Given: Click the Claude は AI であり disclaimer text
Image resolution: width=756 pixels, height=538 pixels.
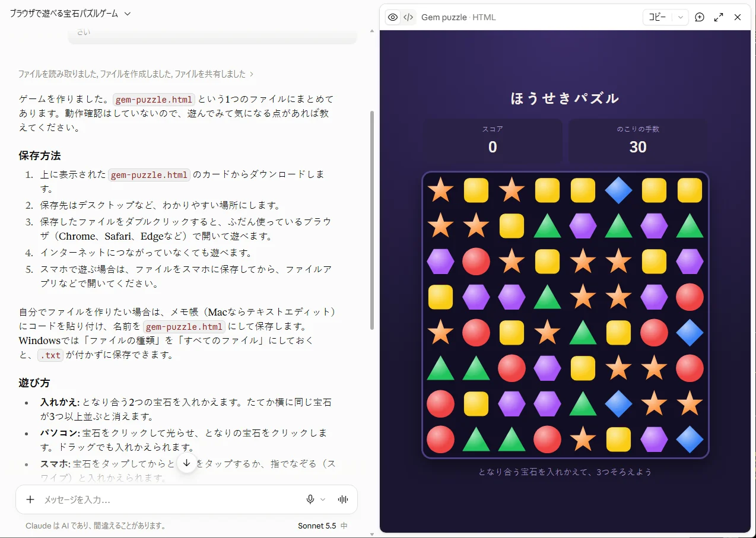Looking at the screenshot, I should tap(96, 526).
